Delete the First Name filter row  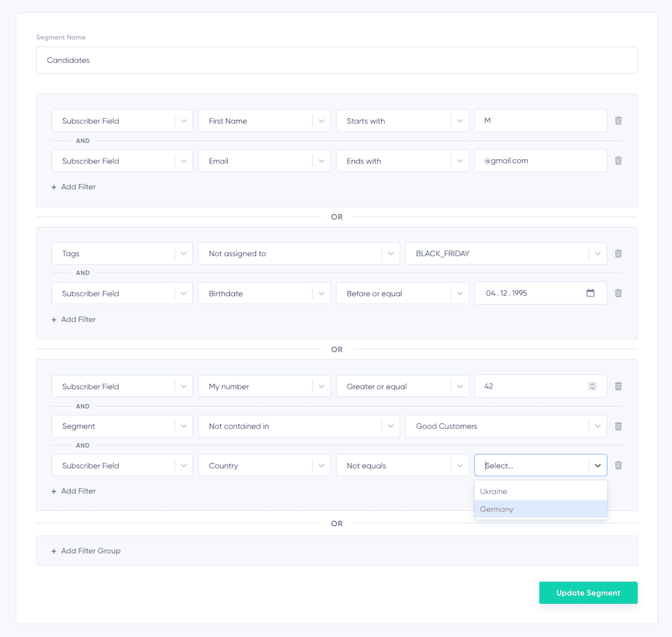click(x=618, y=120)
